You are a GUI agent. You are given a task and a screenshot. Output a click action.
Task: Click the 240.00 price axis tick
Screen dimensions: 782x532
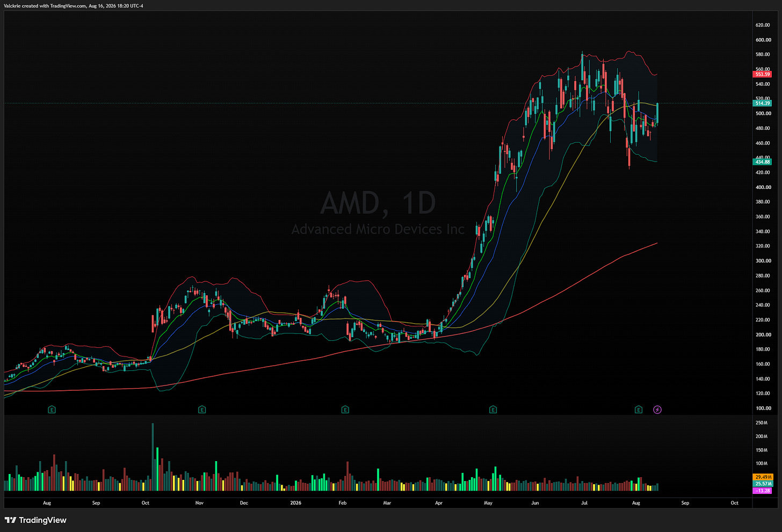[763, 305]
